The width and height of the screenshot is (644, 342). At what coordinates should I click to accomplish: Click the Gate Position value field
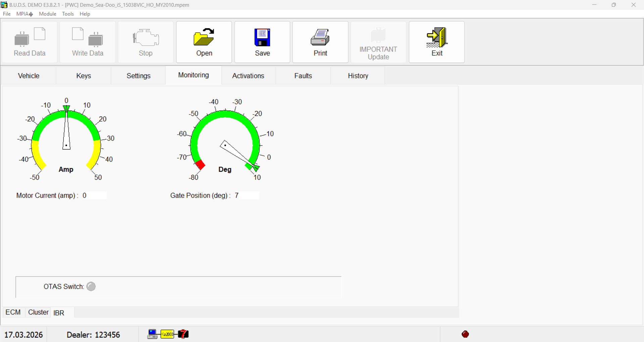click(x=246, y=196)
